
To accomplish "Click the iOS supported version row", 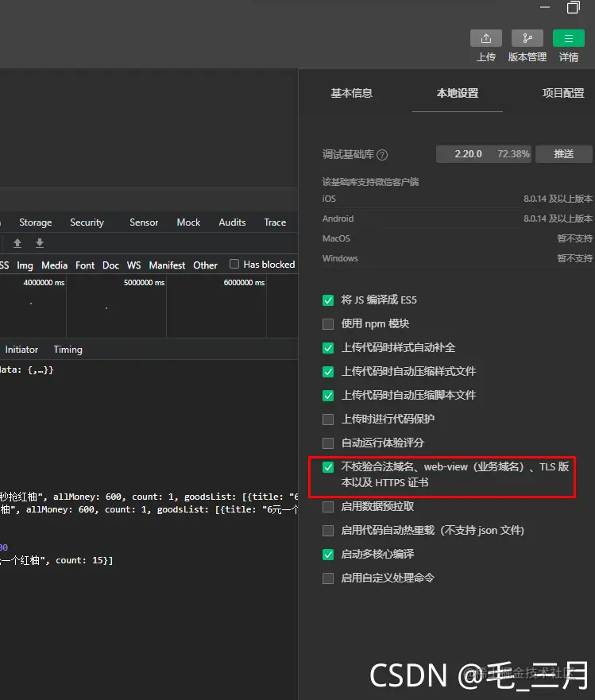I will tap(458, 199).
